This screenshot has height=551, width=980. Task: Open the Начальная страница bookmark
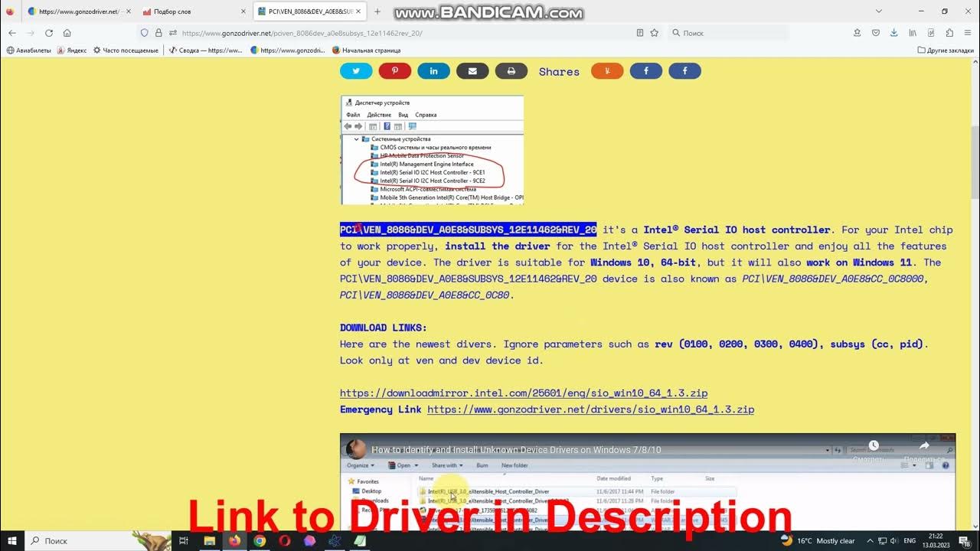(366, 51)
